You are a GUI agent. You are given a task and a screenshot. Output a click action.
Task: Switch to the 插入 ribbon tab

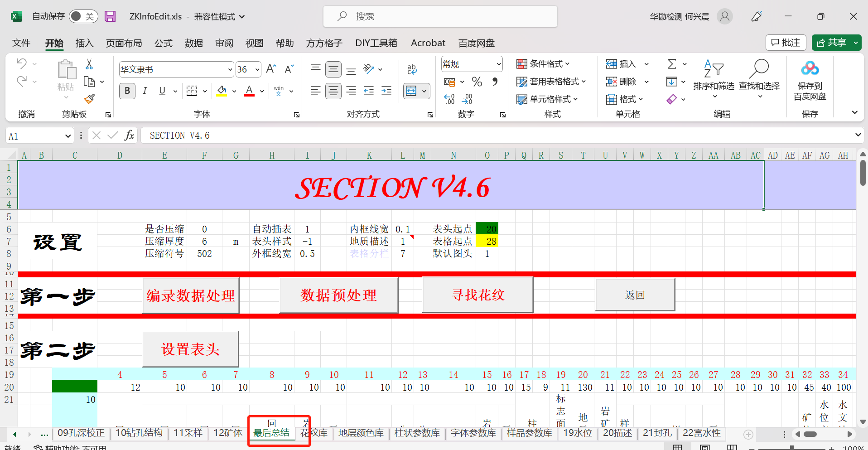point(84,43)
